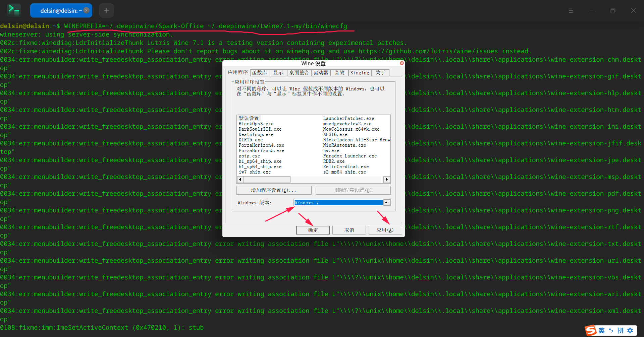The width and height of the screenshot is (644, 337).
Task: Open input method settings gear
Action: point(630,331)
